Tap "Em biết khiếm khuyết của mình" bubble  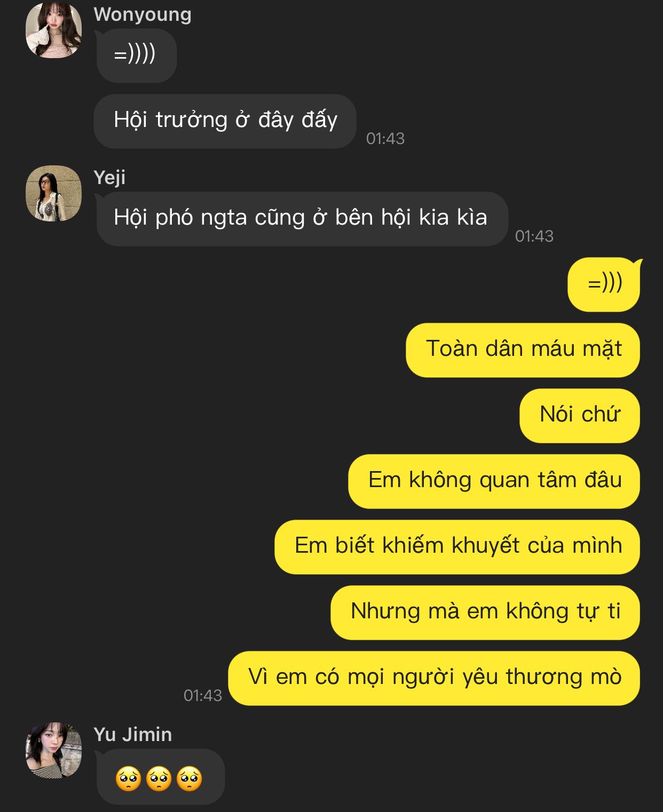pos(457,547)
